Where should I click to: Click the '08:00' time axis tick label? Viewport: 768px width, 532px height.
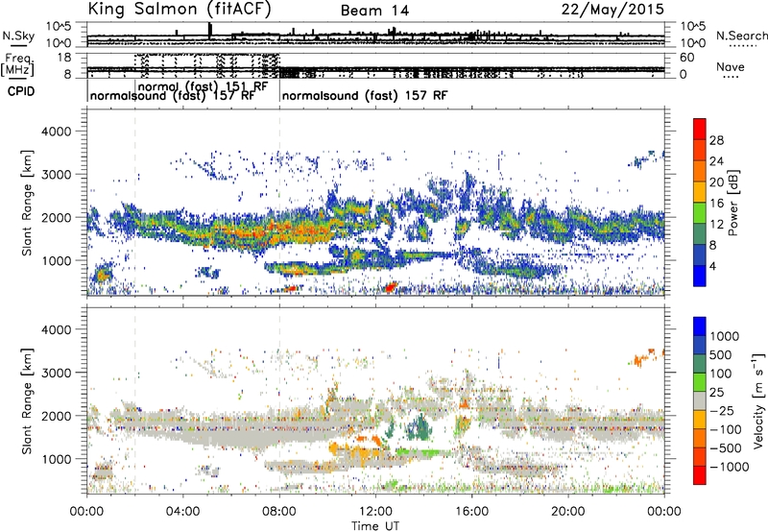279,512
